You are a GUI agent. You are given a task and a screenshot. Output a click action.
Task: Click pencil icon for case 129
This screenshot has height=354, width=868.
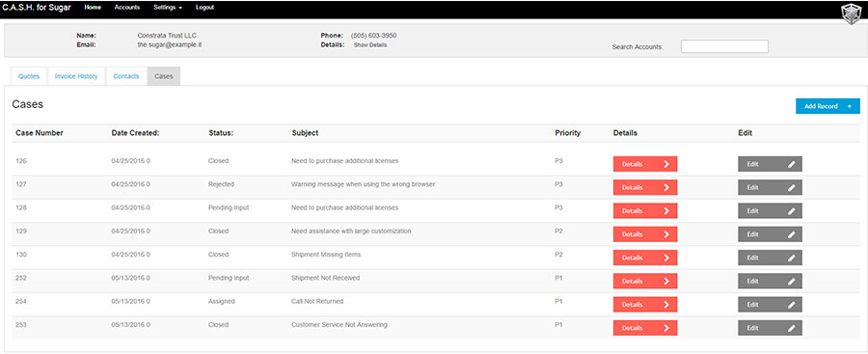click(x=791, y=234)
